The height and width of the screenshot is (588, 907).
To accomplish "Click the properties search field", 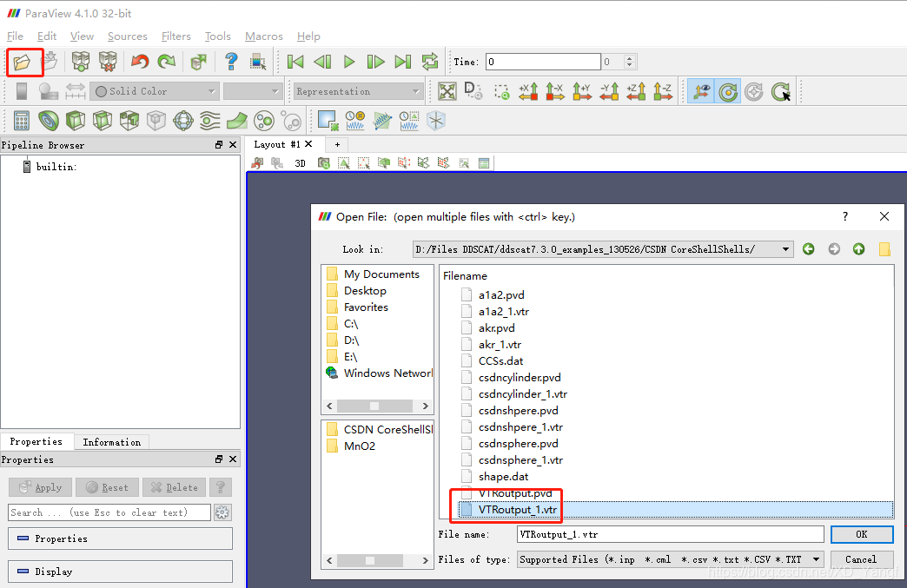I will pyautogui.click(x=109, y=512).
